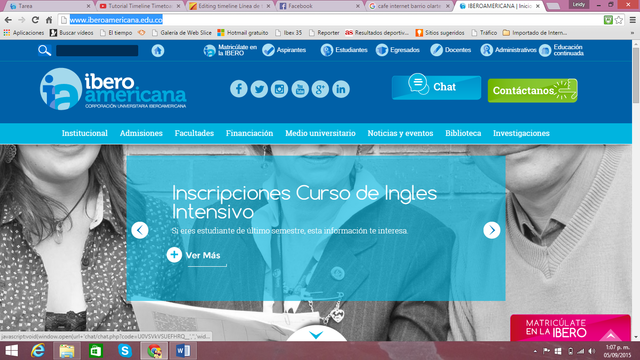Reload the page
640x360 pixels.
[35, 20]
